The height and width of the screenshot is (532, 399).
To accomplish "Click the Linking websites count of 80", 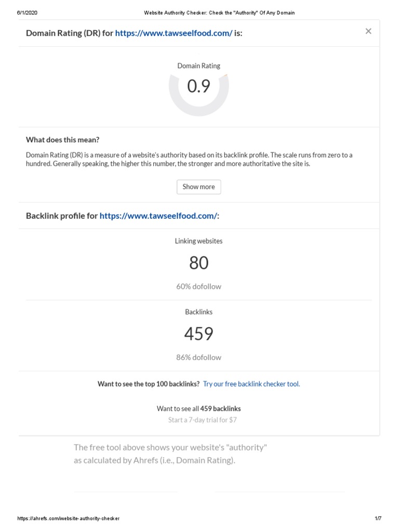I will click(x=198, y=263).
